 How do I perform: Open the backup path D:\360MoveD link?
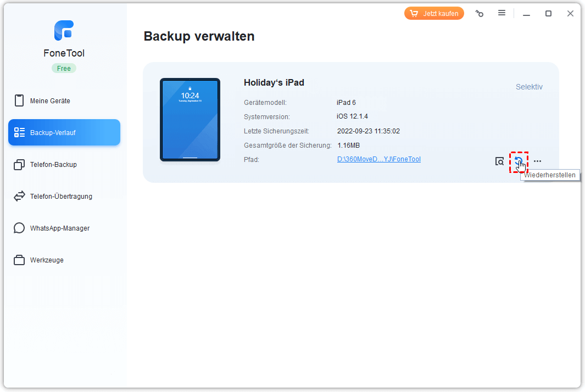click(378, 159)
